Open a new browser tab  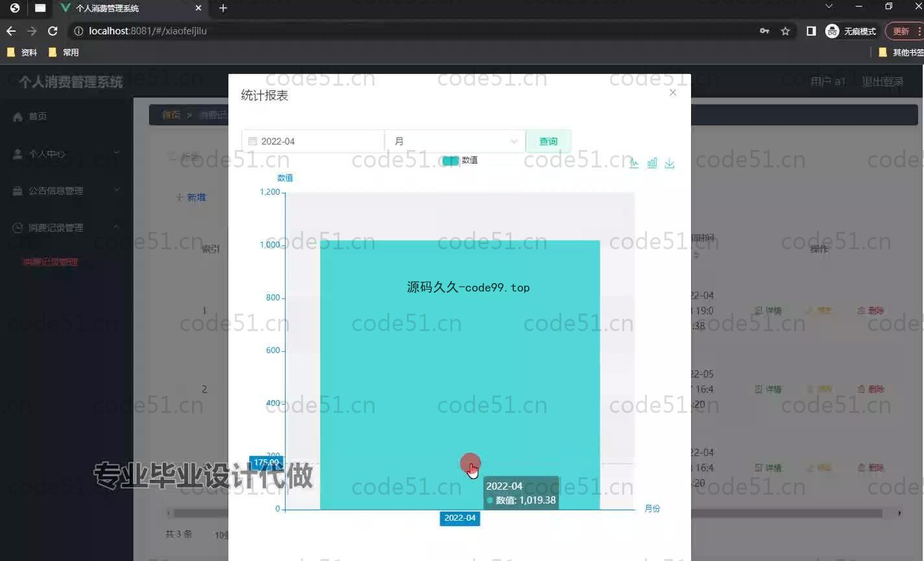223,8
